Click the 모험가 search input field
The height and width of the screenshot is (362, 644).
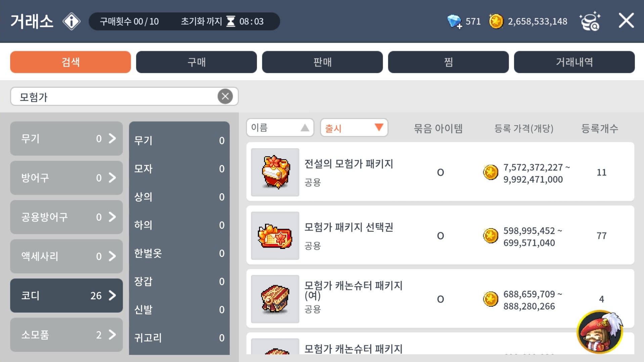coord(114,97)
